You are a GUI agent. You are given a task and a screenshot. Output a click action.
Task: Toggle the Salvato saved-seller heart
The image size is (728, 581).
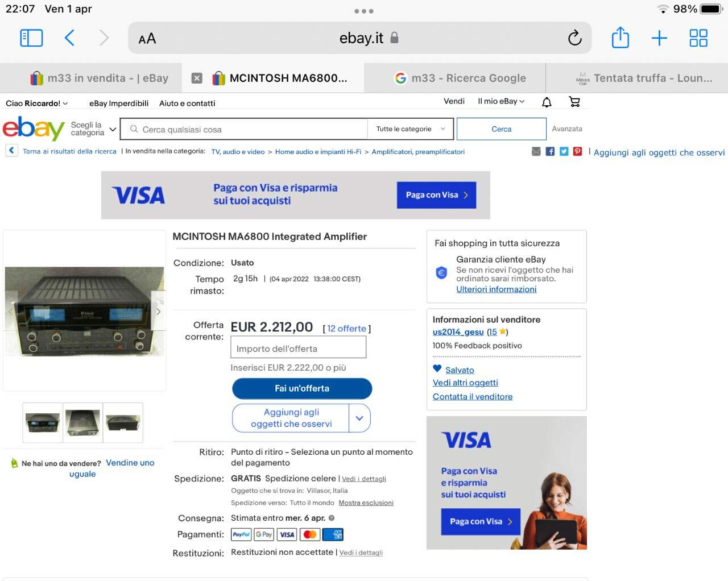coord(437,368)
